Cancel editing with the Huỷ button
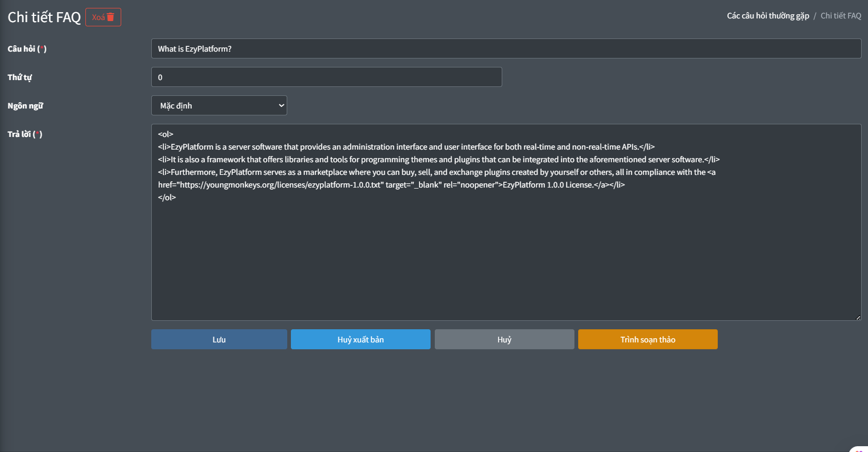The width and height of the screenshot is (868, 452). pyautogui.click(x=504, y=339)
